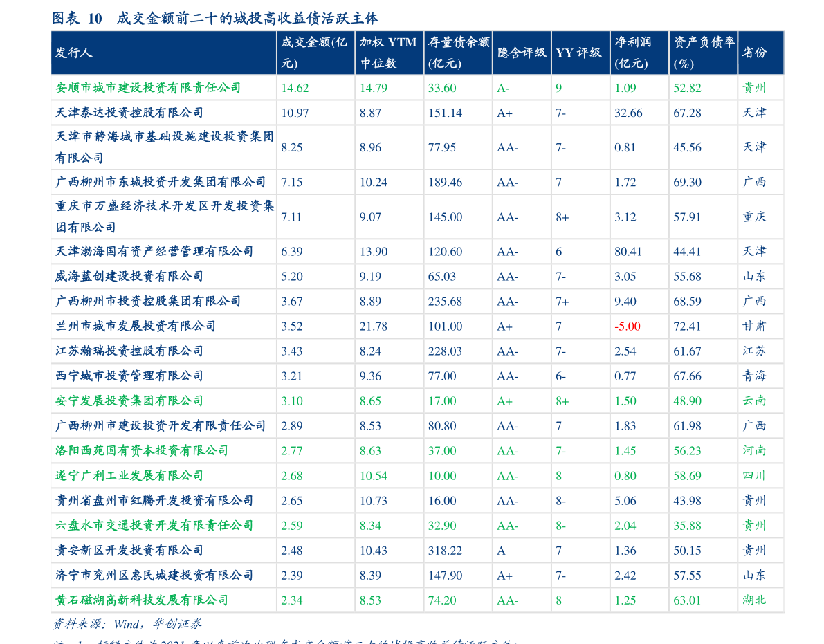Click the 318.22 outstanding bond balance cell
Viewport: 824px width, 644px height.
445,551
